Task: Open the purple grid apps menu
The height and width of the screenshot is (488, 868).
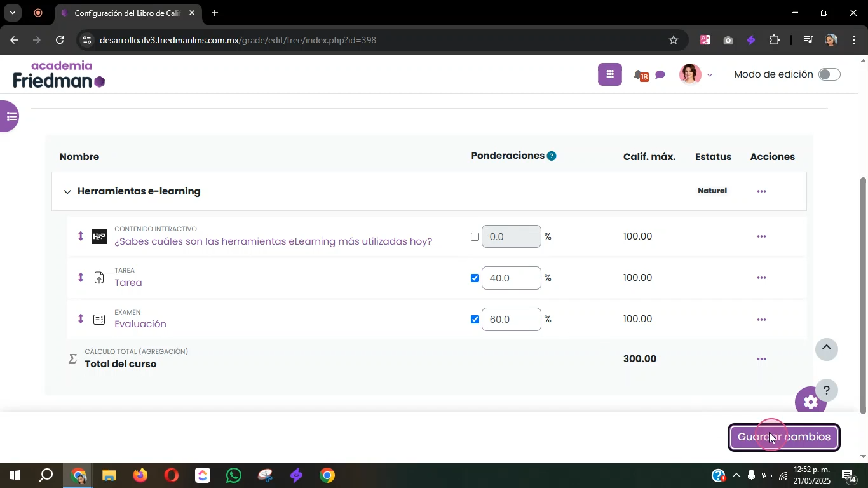Action: [x=609, y=74]
